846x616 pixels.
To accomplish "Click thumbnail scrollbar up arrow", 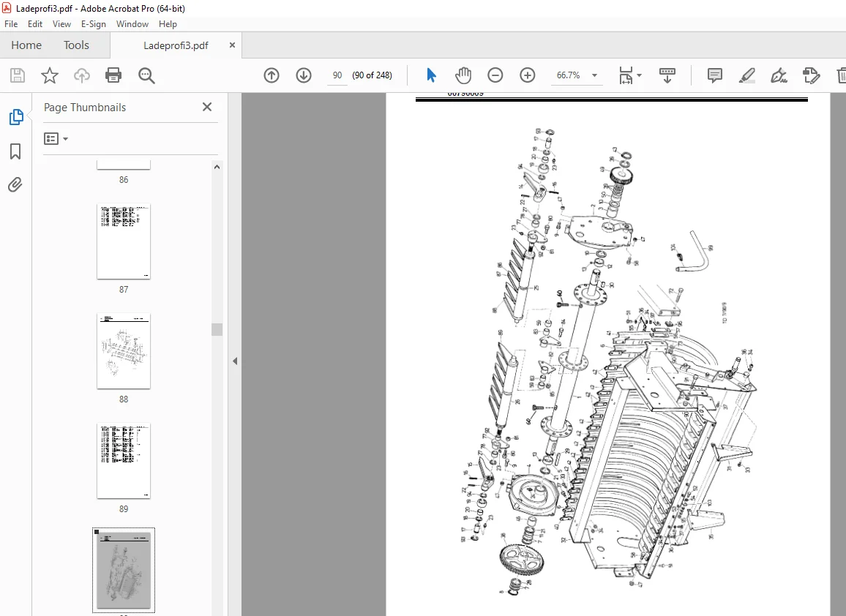I will click(x=217, y=167).
